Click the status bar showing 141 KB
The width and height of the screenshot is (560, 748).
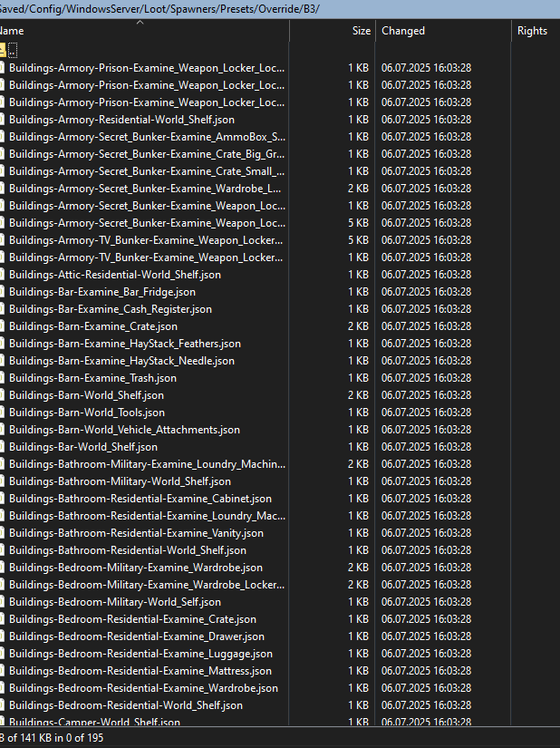pos(54,738)
